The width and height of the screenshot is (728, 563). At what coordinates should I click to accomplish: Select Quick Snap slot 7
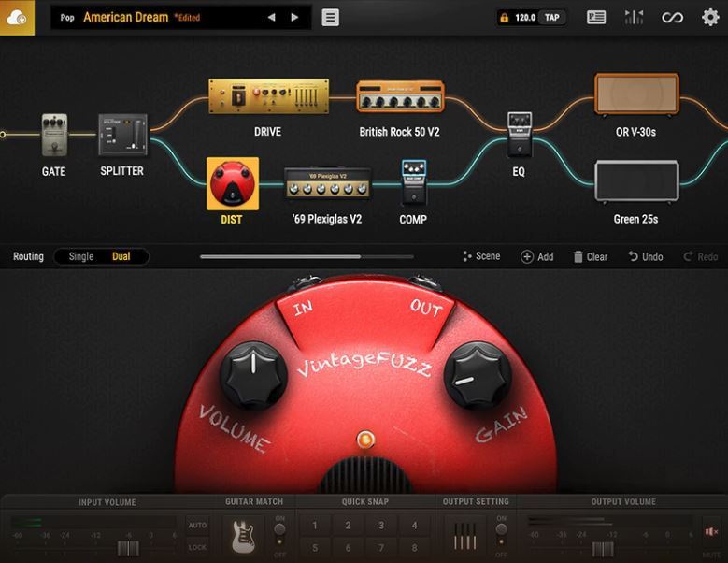pyautogui.click(x=381, y=548)
